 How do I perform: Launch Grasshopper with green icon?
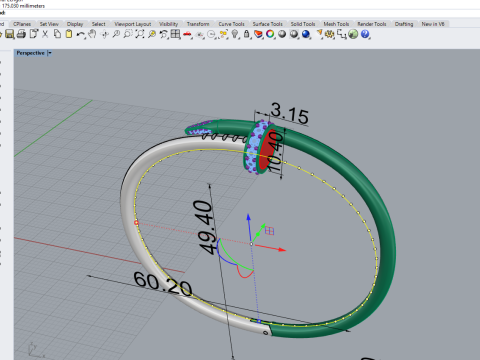point(353,34)
